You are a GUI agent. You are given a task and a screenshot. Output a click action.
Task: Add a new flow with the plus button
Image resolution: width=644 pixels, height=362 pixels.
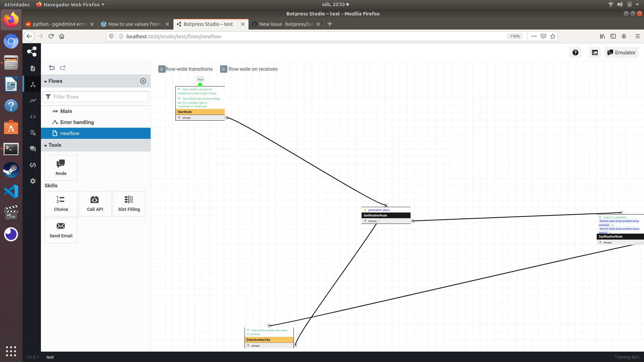[143, 81]
